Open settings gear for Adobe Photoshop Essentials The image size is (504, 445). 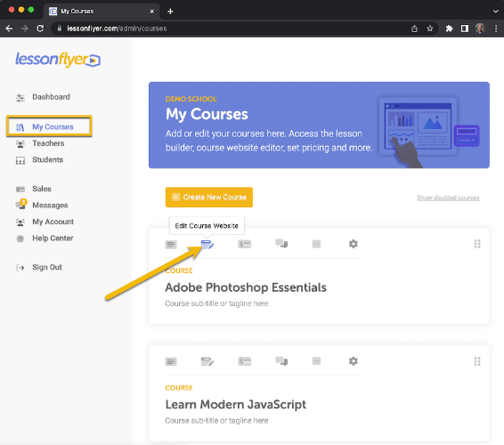click(354, 244)
